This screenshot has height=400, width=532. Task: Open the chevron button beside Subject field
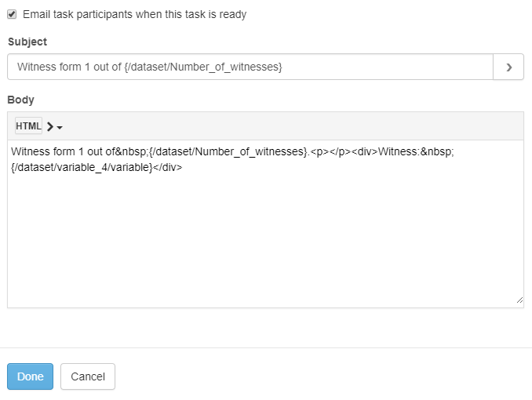pos(508,67)
